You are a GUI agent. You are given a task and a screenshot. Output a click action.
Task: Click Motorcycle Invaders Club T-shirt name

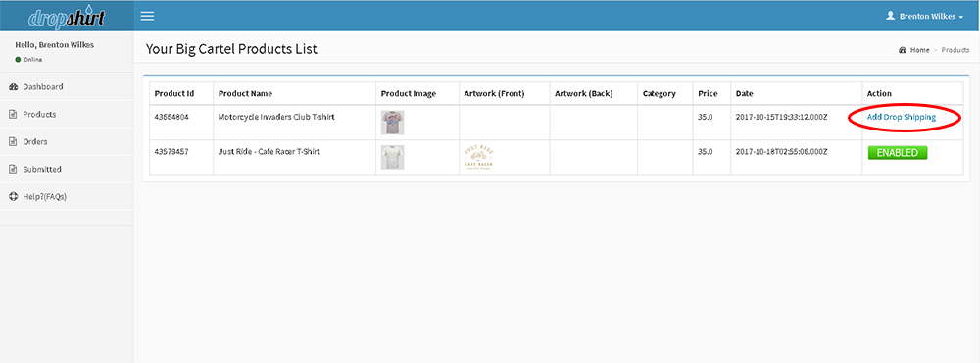click(277, 117)
